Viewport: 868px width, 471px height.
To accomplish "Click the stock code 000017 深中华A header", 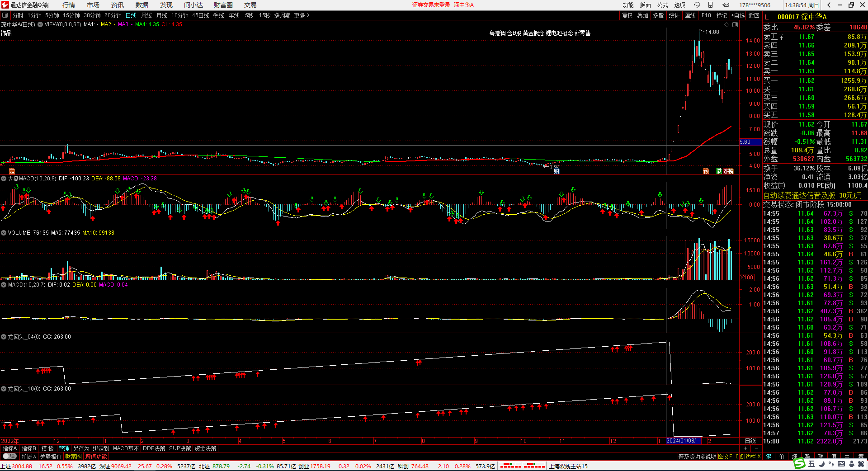I will 802,17.
